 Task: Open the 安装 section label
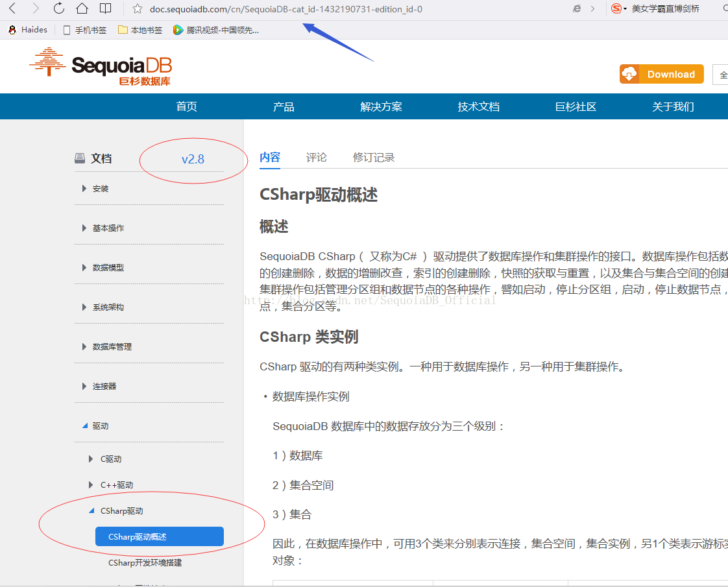[101, 188]
